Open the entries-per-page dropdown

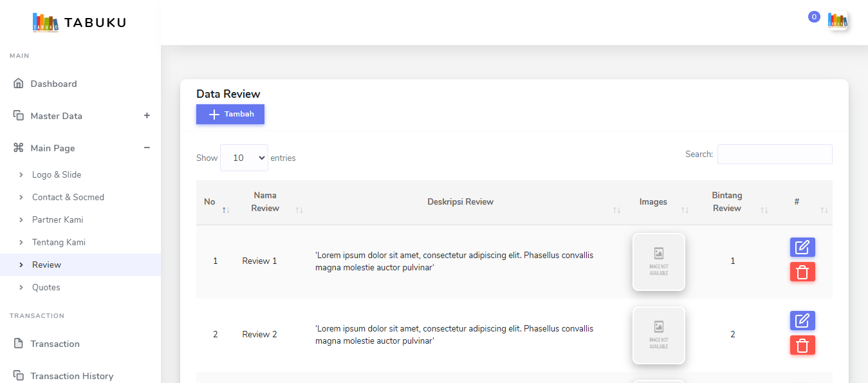click(244, 158)
